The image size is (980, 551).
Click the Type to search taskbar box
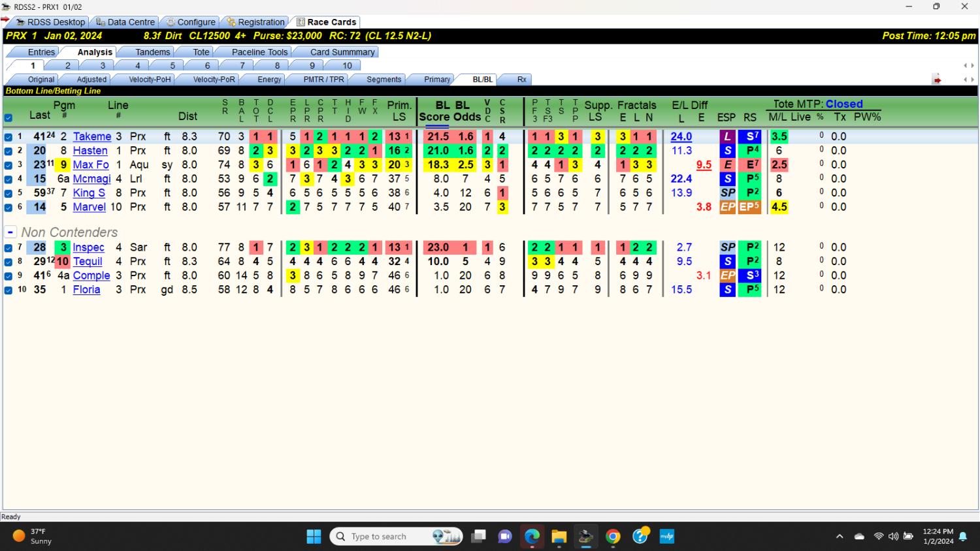point(396,536)
